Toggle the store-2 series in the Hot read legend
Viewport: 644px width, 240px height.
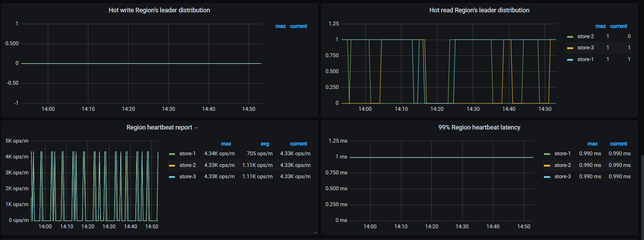585,36
